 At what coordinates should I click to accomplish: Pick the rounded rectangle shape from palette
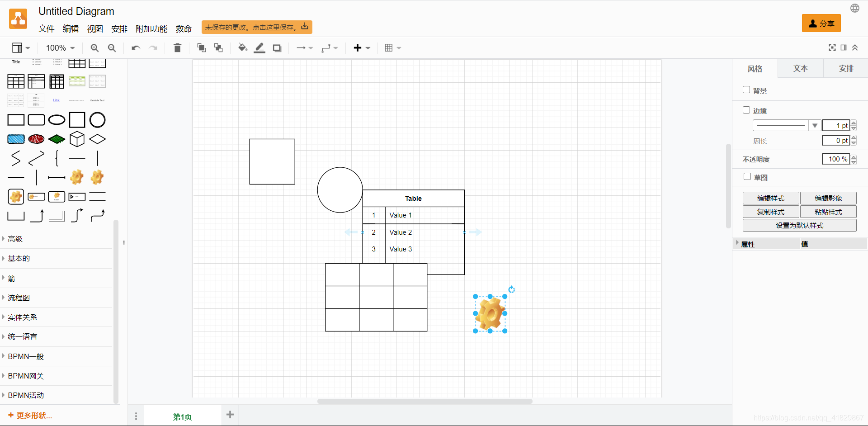coord(36,120)
